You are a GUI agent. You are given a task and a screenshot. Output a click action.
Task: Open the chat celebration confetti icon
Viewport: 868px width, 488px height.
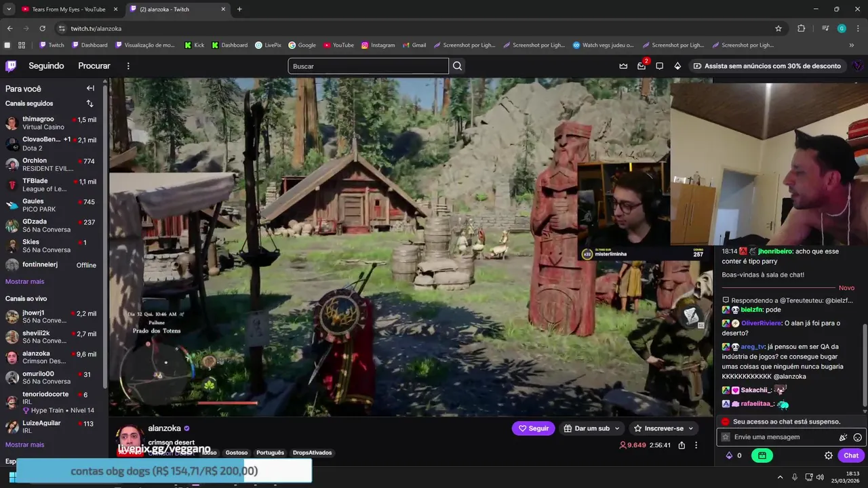tap(844, 437)
